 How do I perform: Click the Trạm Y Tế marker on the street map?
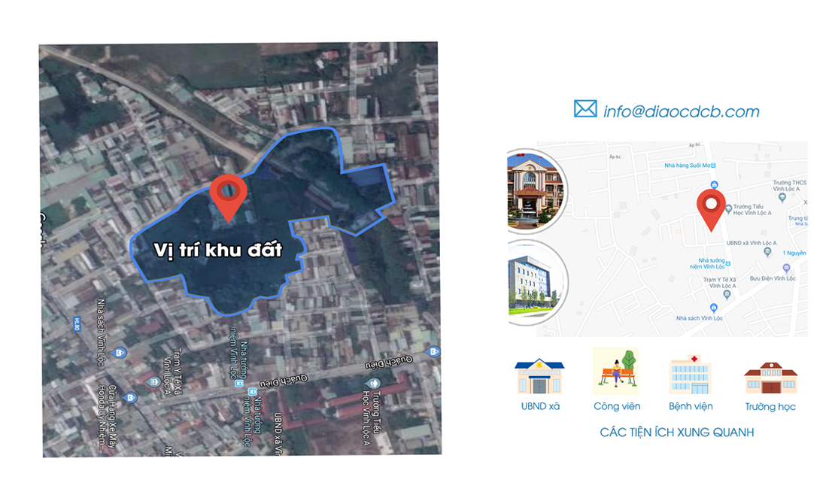coord(727,294)
